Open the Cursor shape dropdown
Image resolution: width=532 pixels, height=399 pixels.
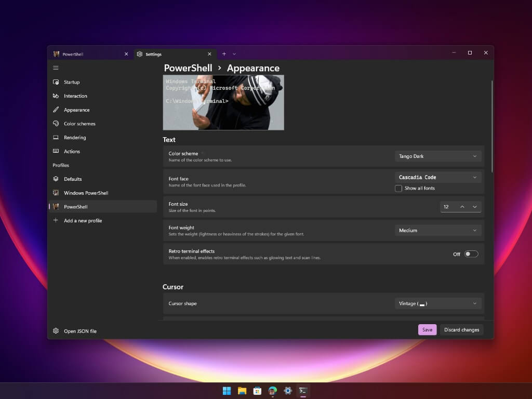[438, 303]
